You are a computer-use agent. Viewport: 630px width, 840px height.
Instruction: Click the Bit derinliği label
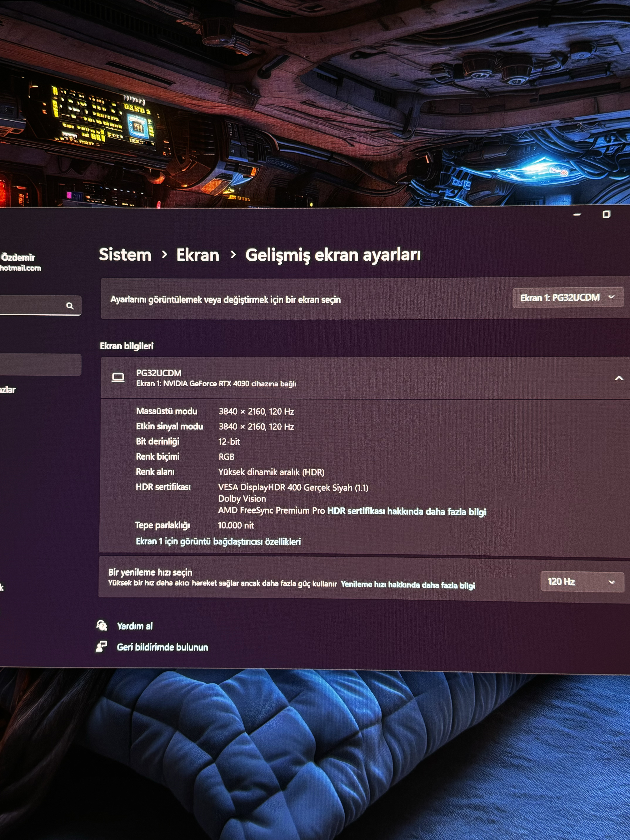[158, 441]
